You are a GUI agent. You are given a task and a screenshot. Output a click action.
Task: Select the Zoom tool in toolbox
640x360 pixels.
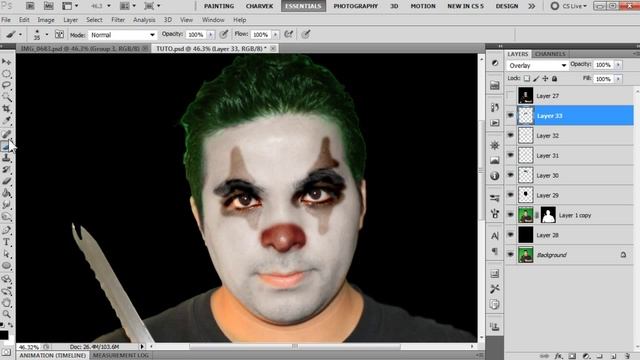coord(7,314)
